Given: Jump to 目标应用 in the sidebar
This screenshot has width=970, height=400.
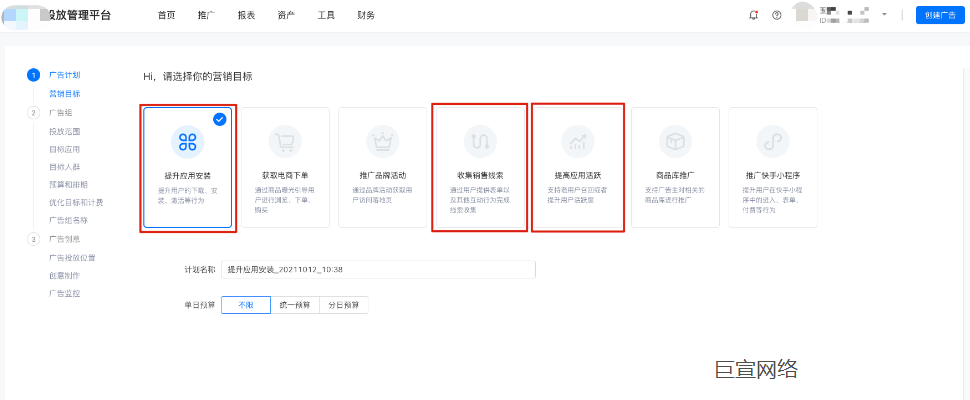Looking at the screenshot, I should [64, 150].
